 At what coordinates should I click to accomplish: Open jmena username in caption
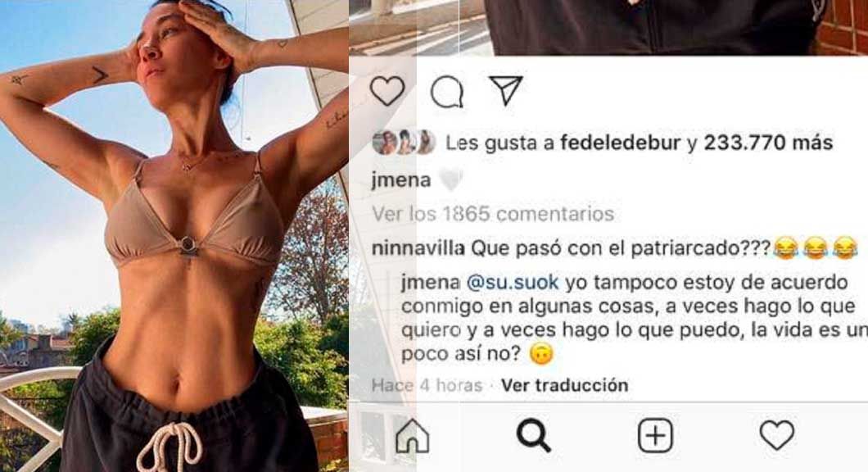pyautogui.click(x=401, y=180)
